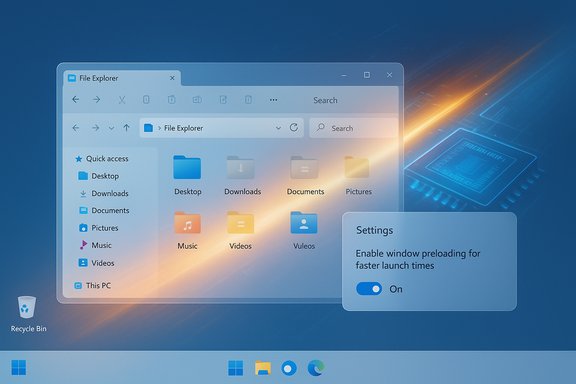This screenshot has height=384, width=576.
Task: Select Pictures in the sidebar
Action: (x=99, y=228)
